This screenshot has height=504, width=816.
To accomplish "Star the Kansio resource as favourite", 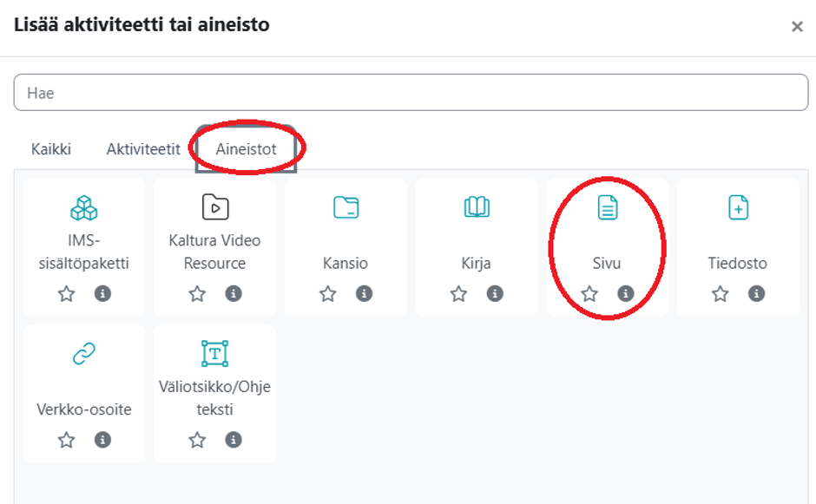I will click(x=328, y=294).
